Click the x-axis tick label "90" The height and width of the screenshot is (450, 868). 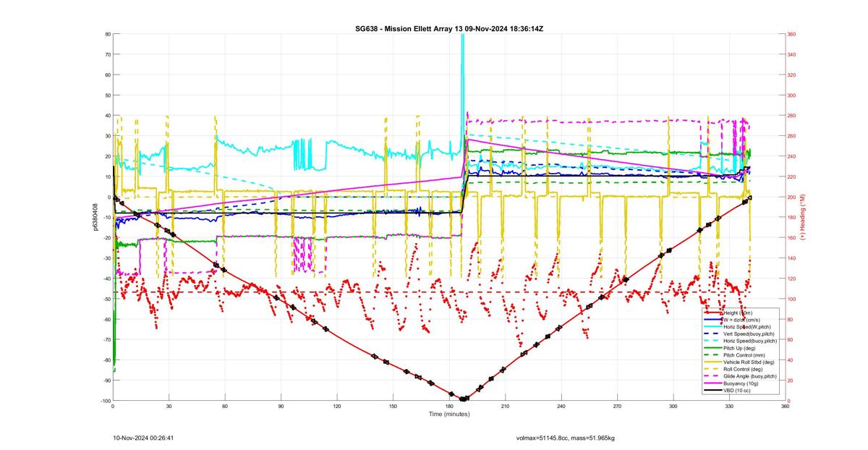click(x=281, y=407)
